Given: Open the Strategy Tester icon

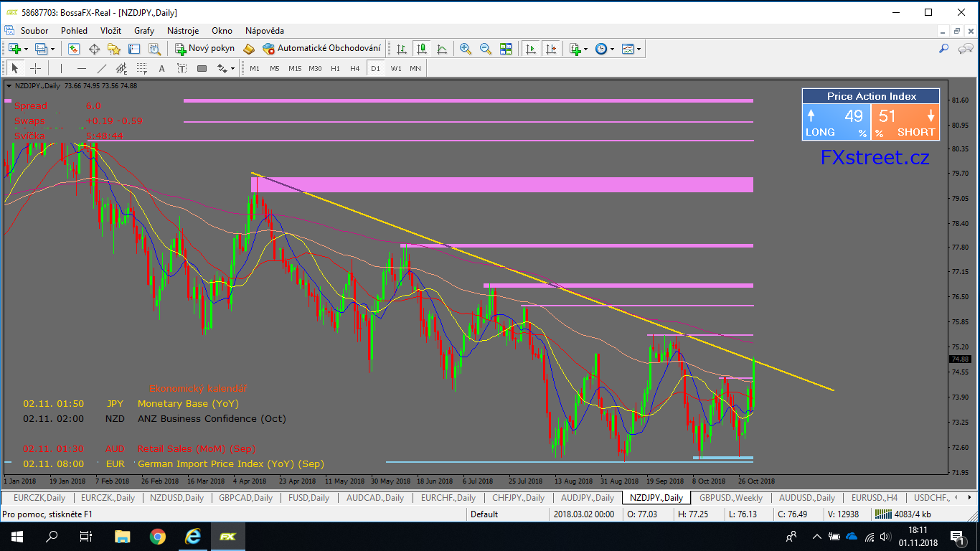Looking at the screenshot, I should (154, 49).
